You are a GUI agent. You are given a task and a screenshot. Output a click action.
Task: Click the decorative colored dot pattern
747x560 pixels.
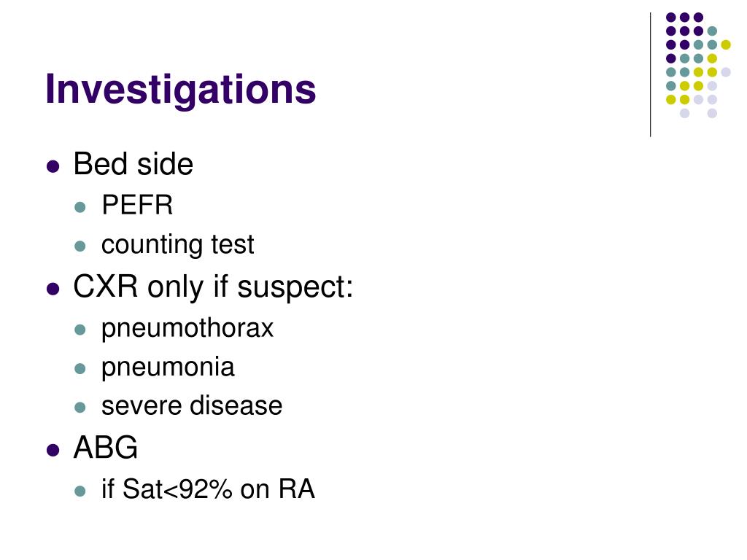tap(698, 65)
